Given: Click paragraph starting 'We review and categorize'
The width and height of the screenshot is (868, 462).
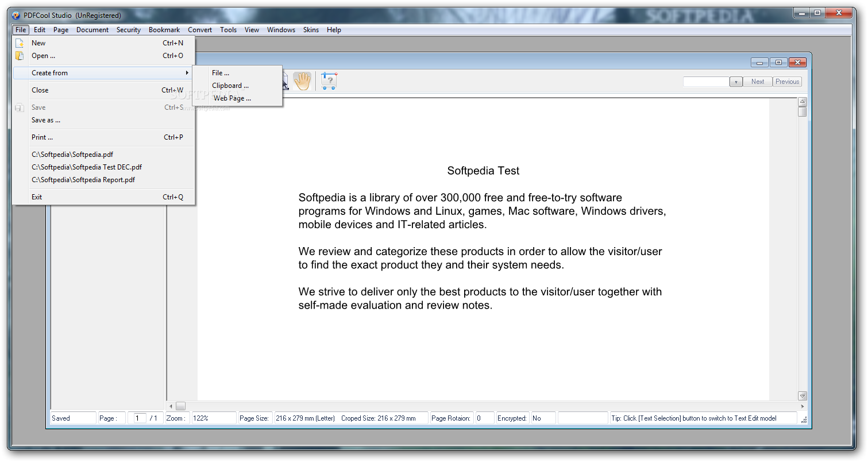Looking at the screenshot, I should coord(480,258).
